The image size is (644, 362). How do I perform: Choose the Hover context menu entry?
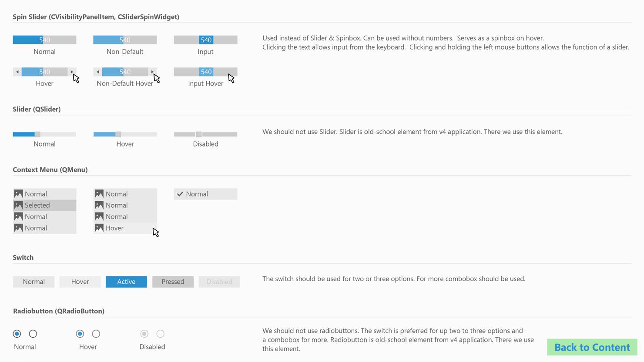click(x=125, y=228)
